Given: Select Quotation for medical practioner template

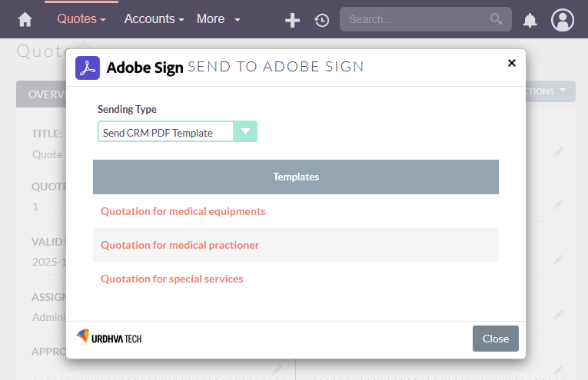Looking at the screenshot, I should [x=180, y=245].
